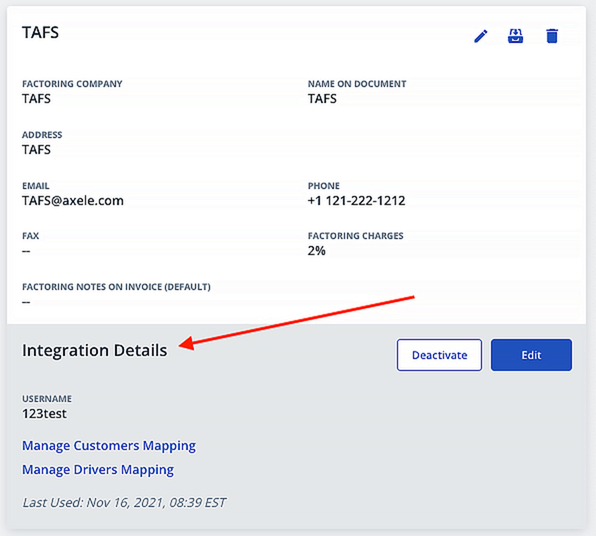Click the username value 123test
Viewport: 596px width, 536px height.
click(x=44, y=414)
